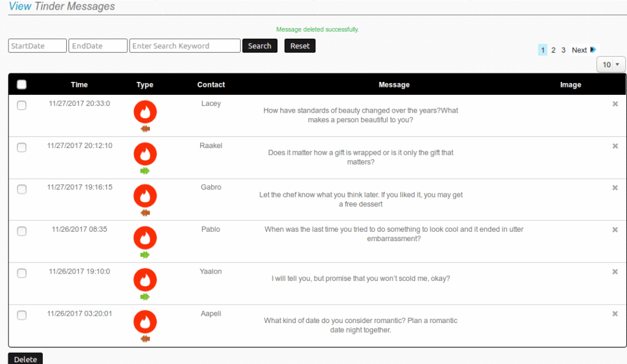The width and height of the screenshot is (627, 364).
Task: Click the Tinder flame icon in Aapeli's row
Action: (x=145, y=322)
